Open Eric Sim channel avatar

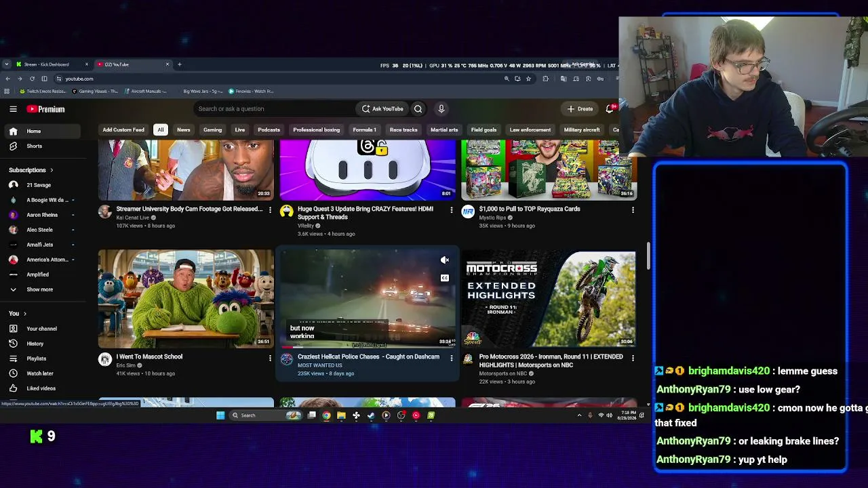(105, 359)
